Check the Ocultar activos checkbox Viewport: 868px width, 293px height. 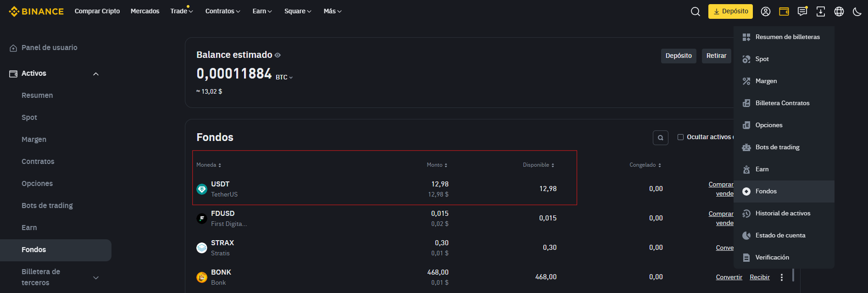coord(680,137)
